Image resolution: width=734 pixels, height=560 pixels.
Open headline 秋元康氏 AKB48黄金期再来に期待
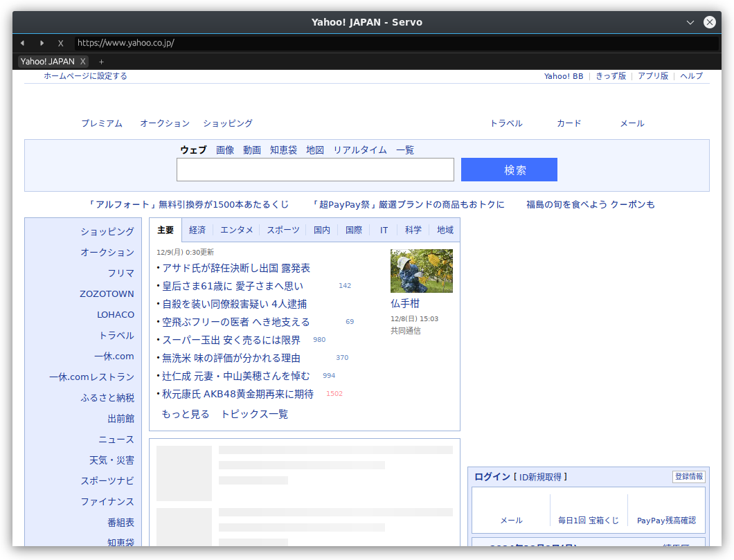coord(238,394)
